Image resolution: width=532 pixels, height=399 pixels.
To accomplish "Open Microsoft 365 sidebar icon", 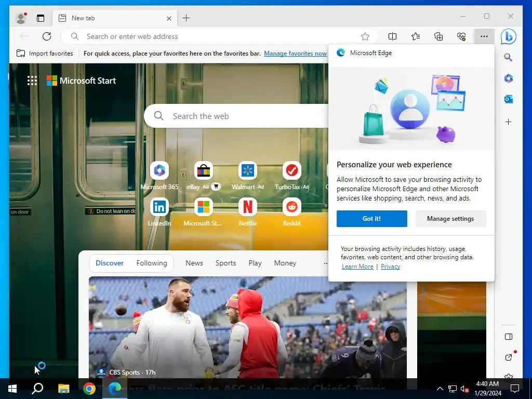I will click(508, 78).
